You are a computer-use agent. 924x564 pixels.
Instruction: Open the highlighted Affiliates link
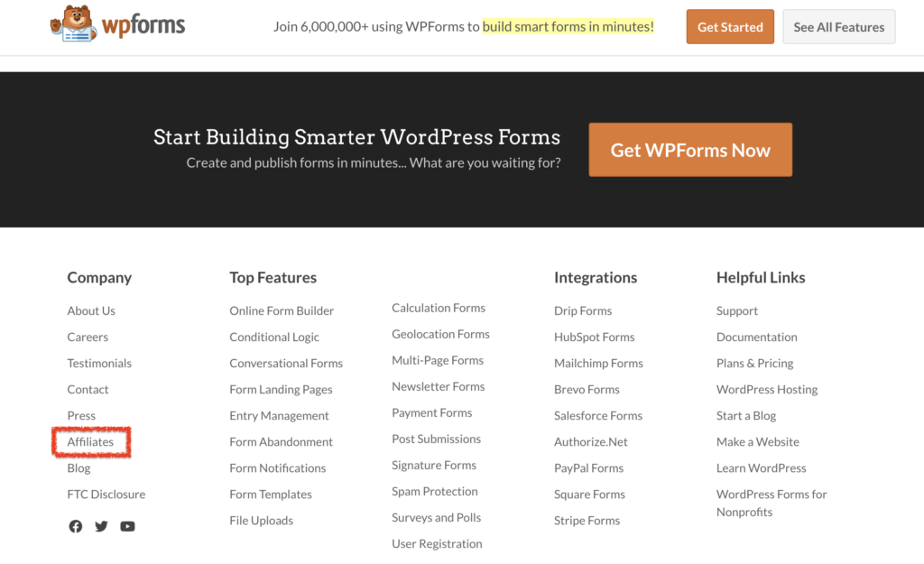coord(89,441)
